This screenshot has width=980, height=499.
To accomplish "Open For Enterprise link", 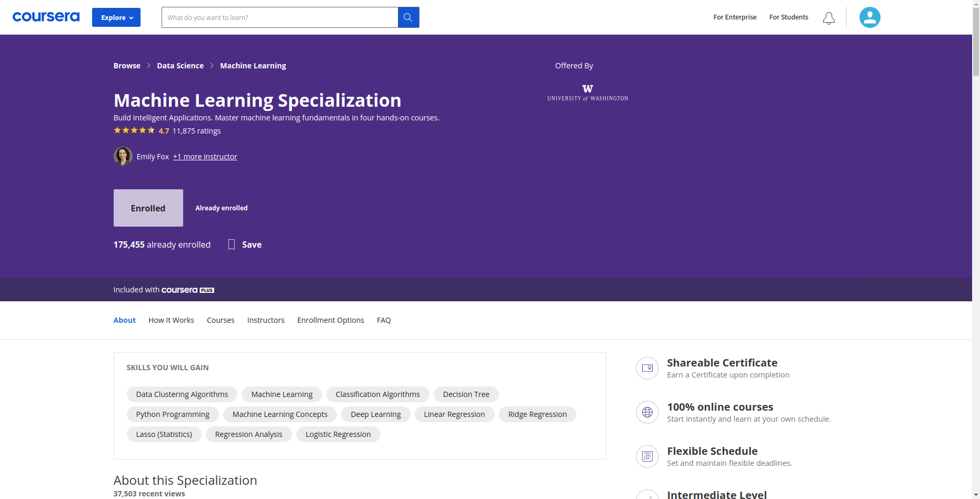I will [735, 17].
